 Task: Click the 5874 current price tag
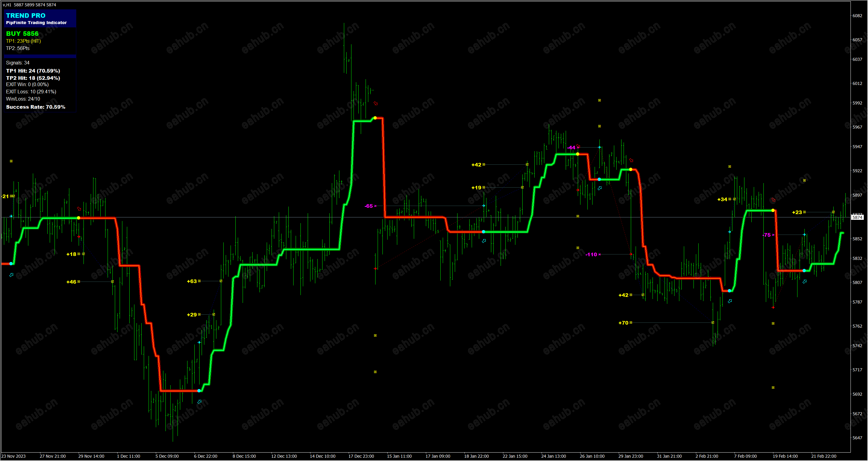[857, 217]
